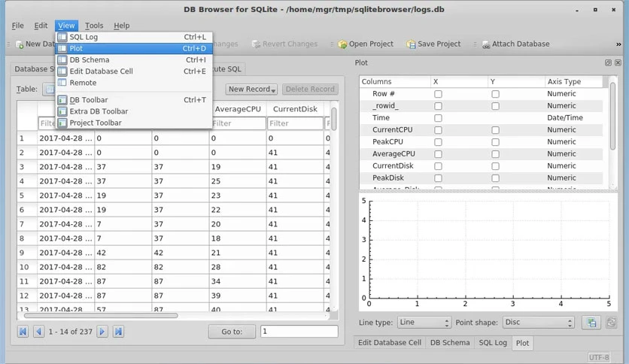Select Plot in the View menu

coord(134,48)
